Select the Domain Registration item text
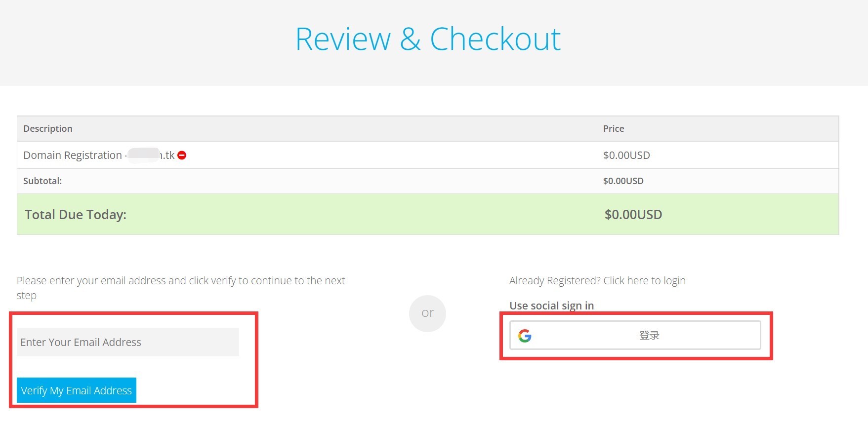The width and height of the screenshot is (868, 421). [x=73, y=155]
